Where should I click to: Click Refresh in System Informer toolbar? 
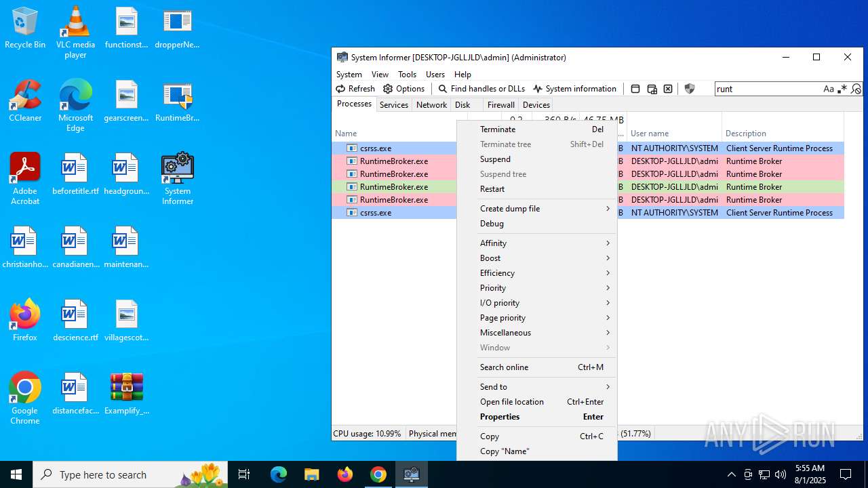click(x=355, y=89)
